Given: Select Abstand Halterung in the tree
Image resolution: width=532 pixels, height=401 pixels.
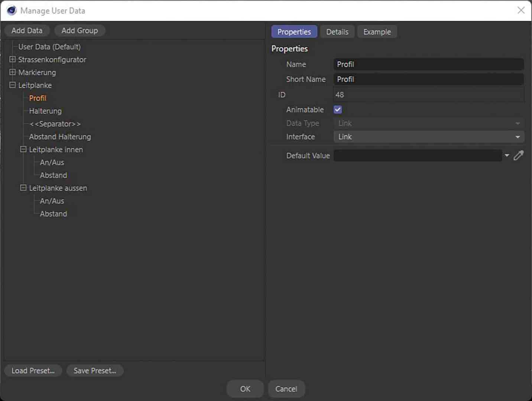Looking at the screenshot, I should 59,137.
